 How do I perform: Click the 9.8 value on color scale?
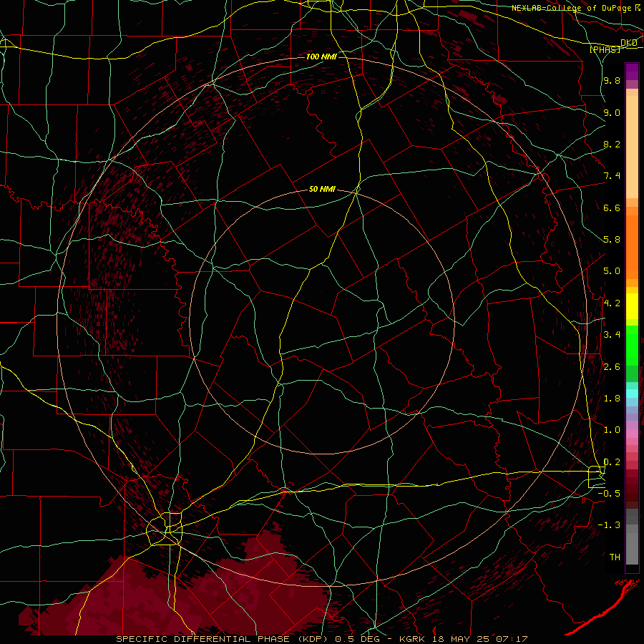[x=612, y=80]
